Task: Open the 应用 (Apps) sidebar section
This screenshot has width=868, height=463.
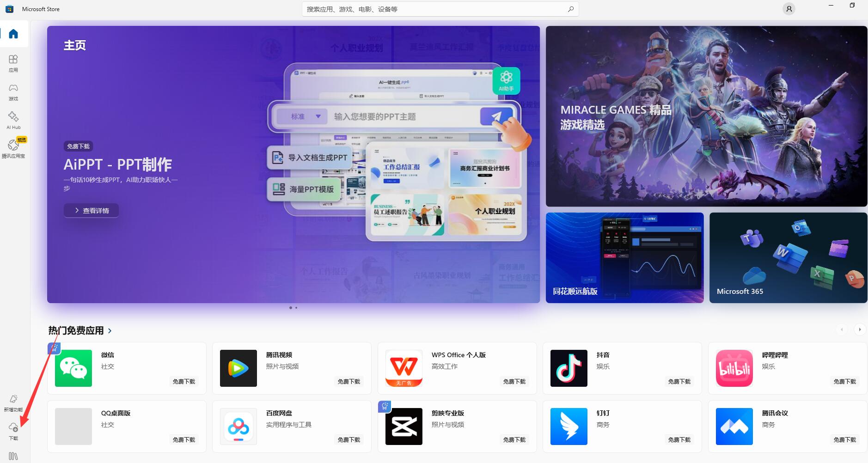Action: coord(13,63)
